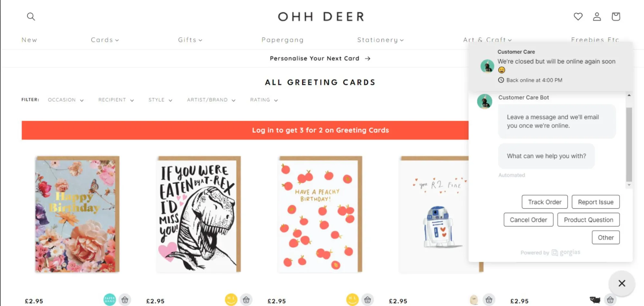The image size is (644, 306).
Task: Close the chat widget with X button
Action: pyautogui.click(x=622, y=283)
